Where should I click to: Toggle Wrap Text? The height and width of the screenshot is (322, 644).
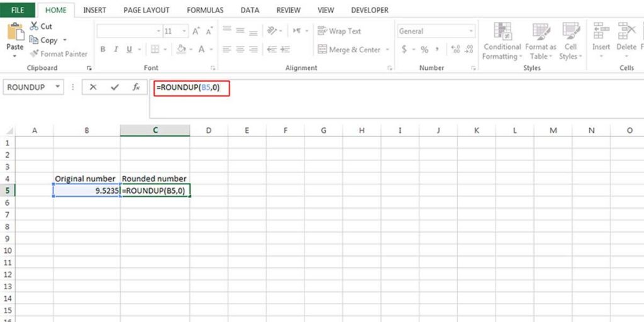(339, 31)
